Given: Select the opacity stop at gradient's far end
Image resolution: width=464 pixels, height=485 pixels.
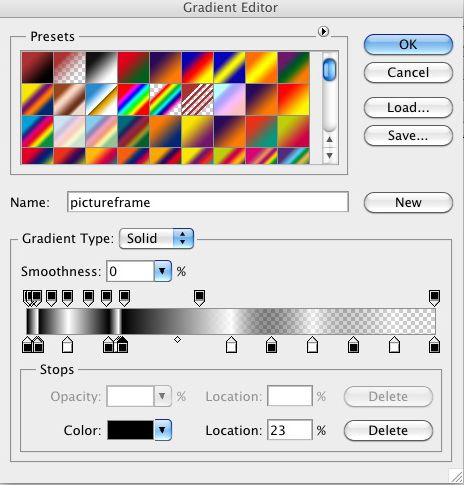Looking at the screenshot, I should tap(434, 298).
